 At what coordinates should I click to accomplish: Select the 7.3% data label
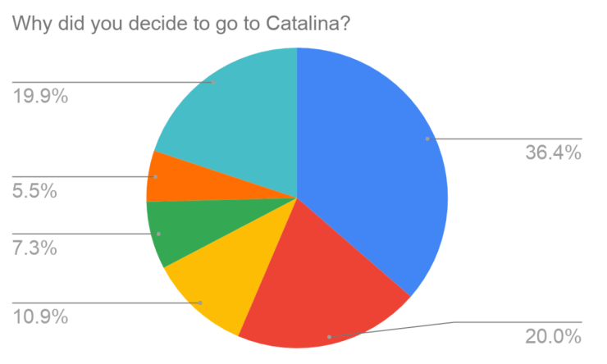34,248
